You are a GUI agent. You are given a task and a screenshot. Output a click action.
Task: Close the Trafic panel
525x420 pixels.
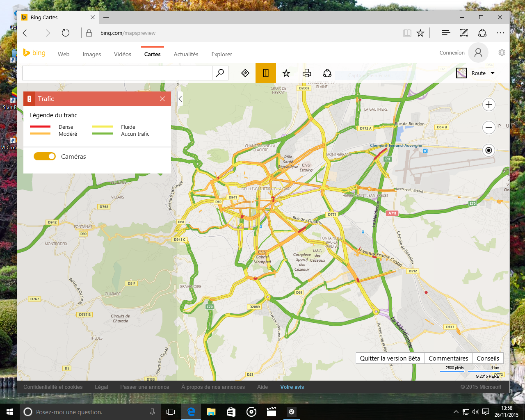pos(162,99)
